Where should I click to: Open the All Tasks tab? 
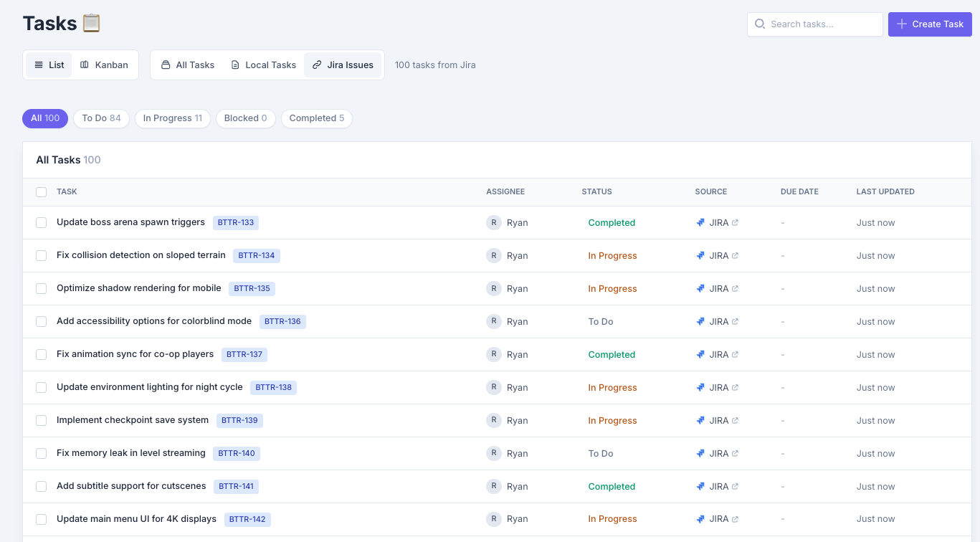point(188,65)
